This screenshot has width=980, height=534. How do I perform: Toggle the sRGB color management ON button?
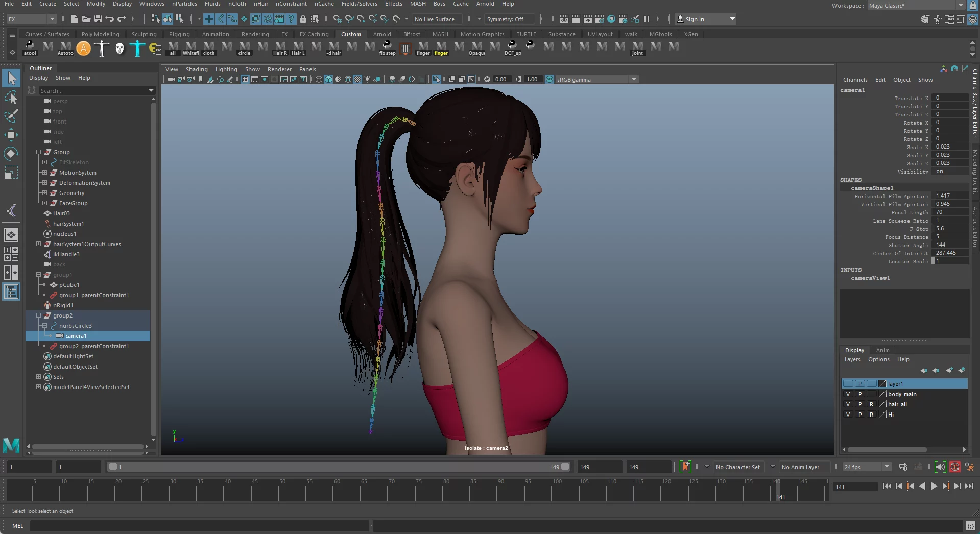(x=549, y=79)
